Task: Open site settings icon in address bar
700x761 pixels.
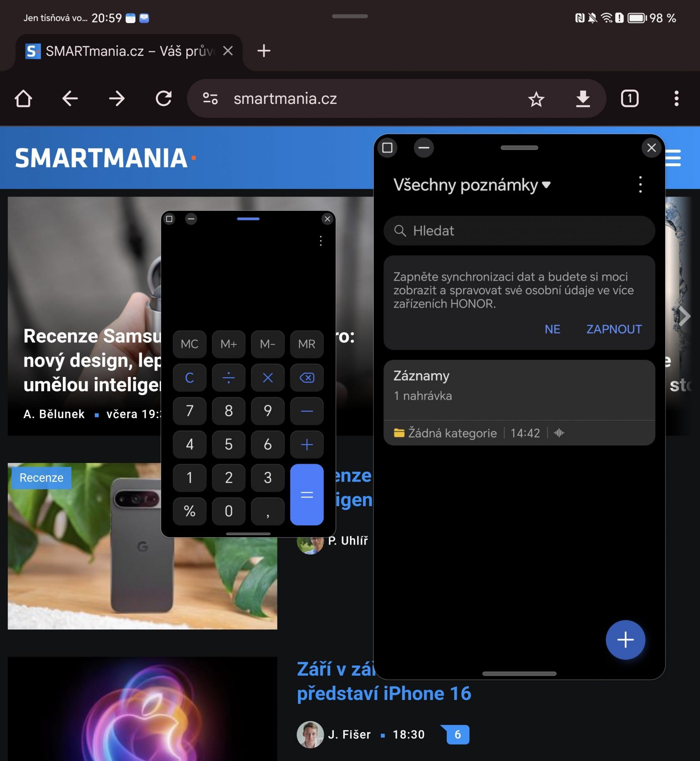Action: [x=210, y=98]
